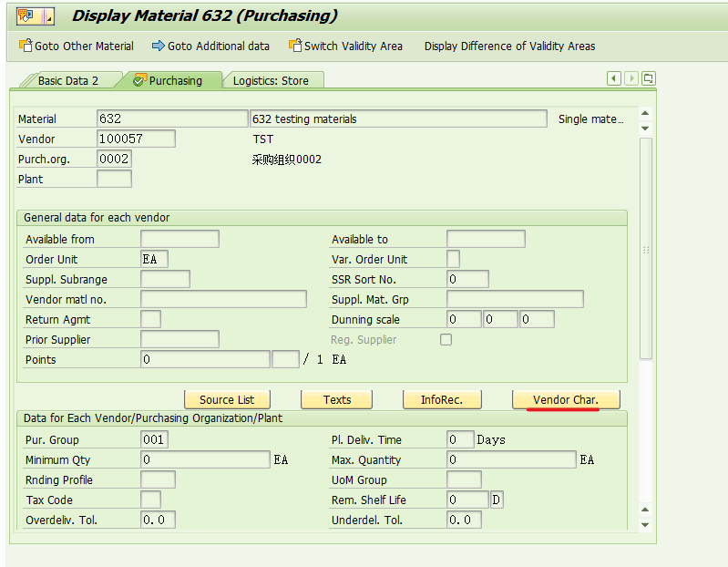This screenshot has width=728, height=567.
Task: Click the Vendor field 100057
Action: (136, 139)
